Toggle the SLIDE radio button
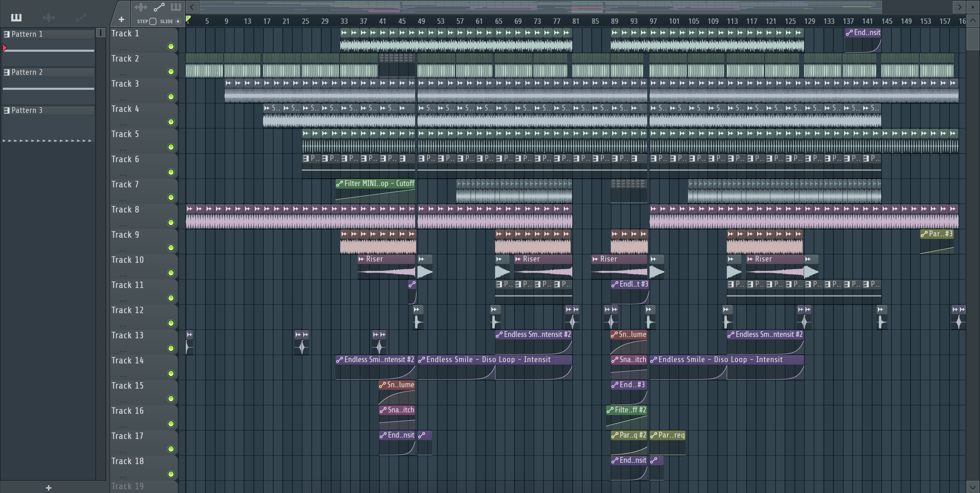The height and width of the screenshot is (493, 980). pos(178,21)
